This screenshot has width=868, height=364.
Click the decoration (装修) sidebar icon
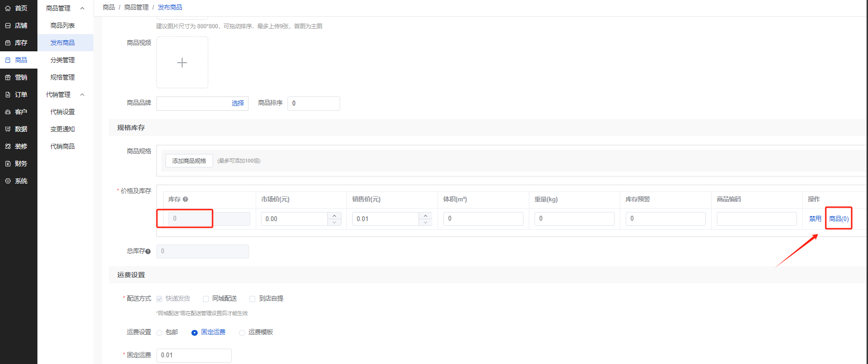(8, 146)
